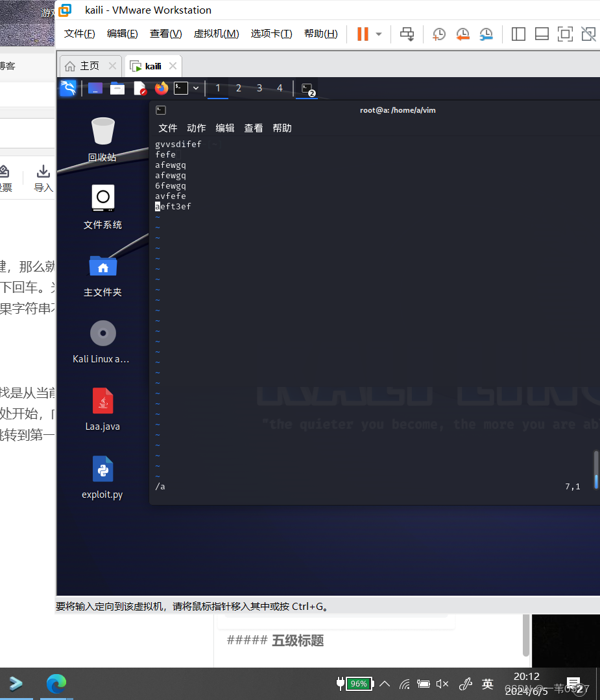This screenshot has height=700, width=600.
Task: Click the '/a' search command line
Action: tap(160, 487)
